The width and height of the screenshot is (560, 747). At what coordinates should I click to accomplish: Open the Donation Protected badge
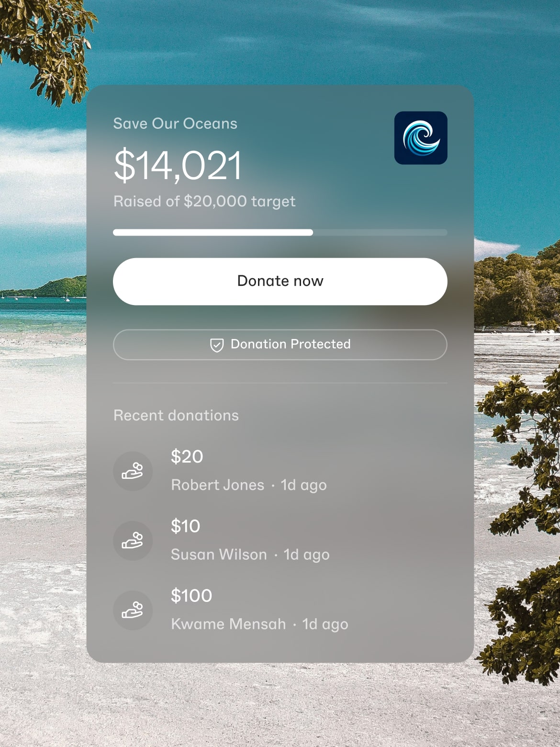280,345
